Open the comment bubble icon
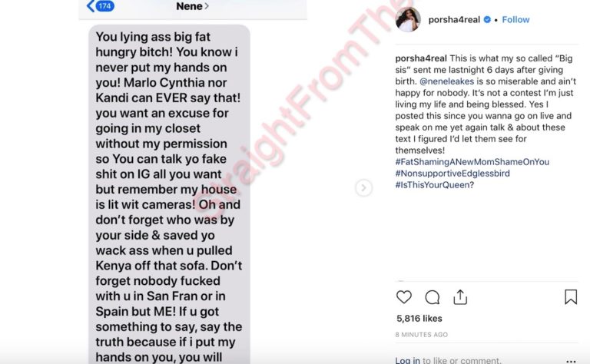Image resolution: width=590 pixels, height=364 pixels. pyautogui.click(x=433, y=297)
